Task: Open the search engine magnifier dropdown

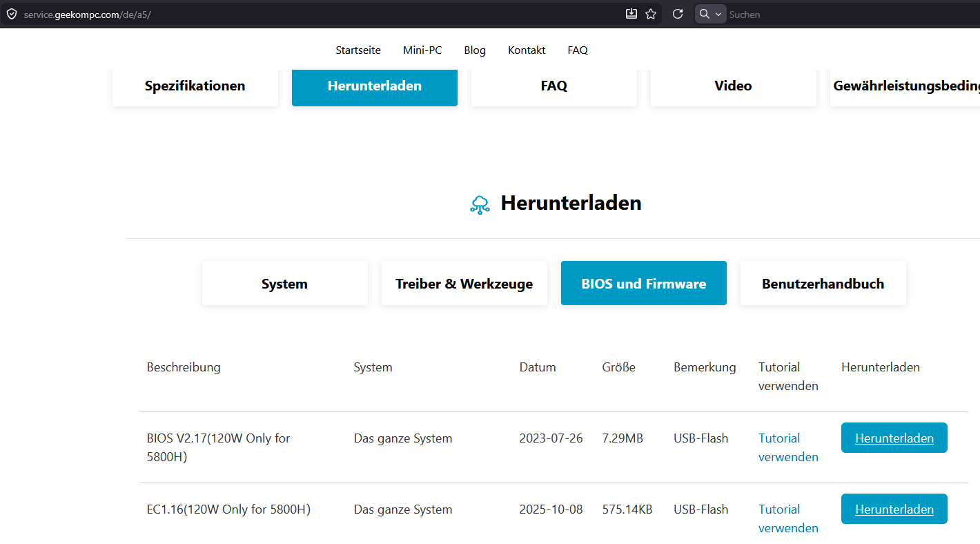Action: pyautogui.click(x=710, y=14)
